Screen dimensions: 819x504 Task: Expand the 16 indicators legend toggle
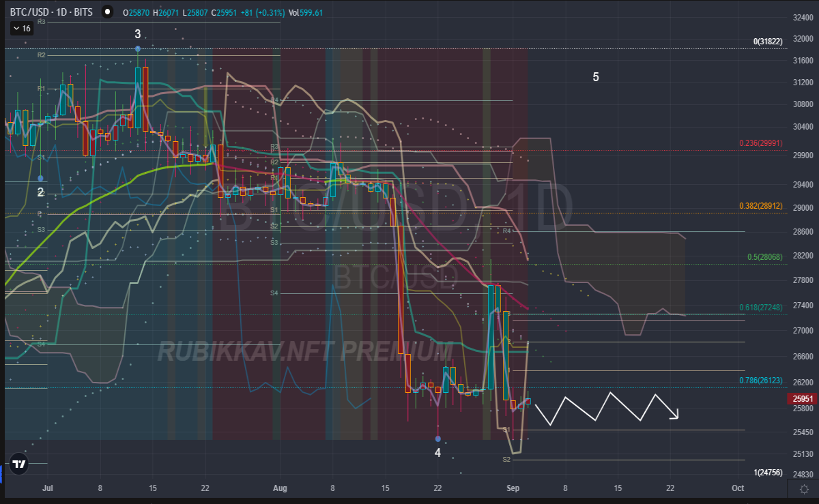pyautogui.click(x=22, y=29)
